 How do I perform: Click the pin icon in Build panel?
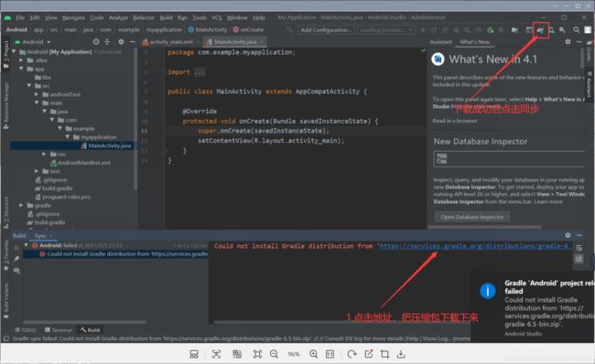coord(16,259)
